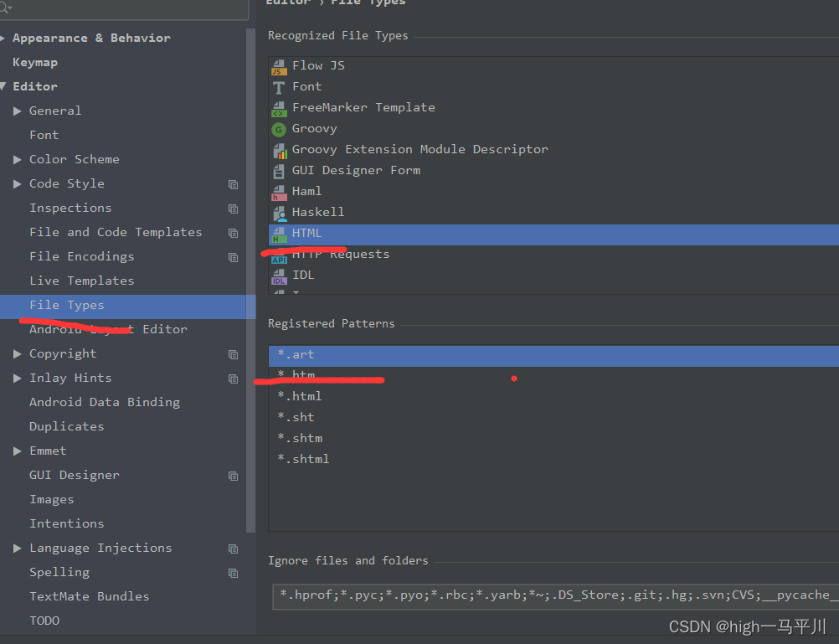Click the Flow JS file type icon

click(279, 66)
